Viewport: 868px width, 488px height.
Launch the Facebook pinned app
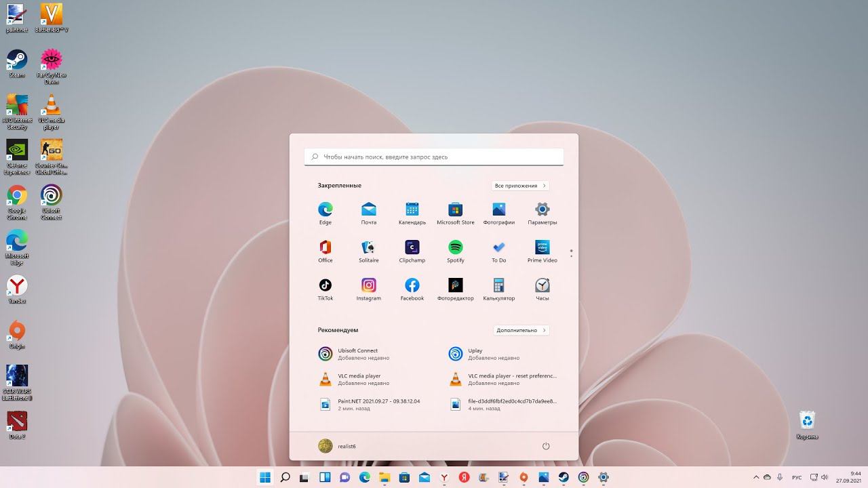[x=412, y=289]
